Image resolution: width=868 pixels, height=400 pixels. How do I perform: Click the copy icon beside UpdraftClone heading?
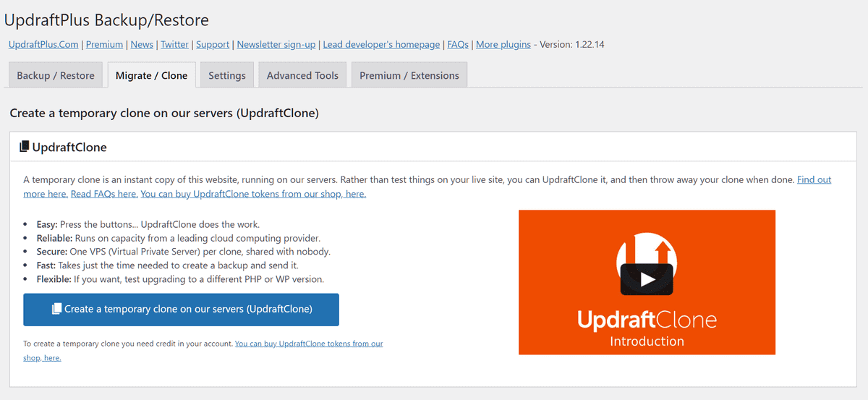point(25,147)
